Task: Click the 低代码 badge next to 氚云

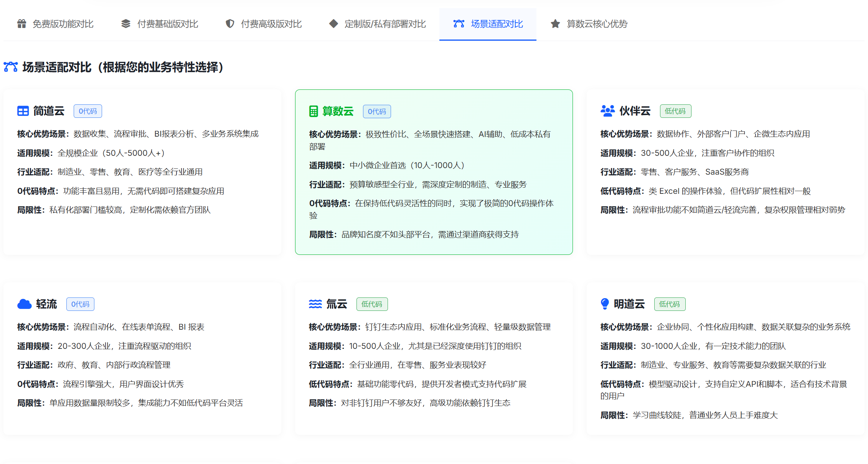Action: coord(372,304)
